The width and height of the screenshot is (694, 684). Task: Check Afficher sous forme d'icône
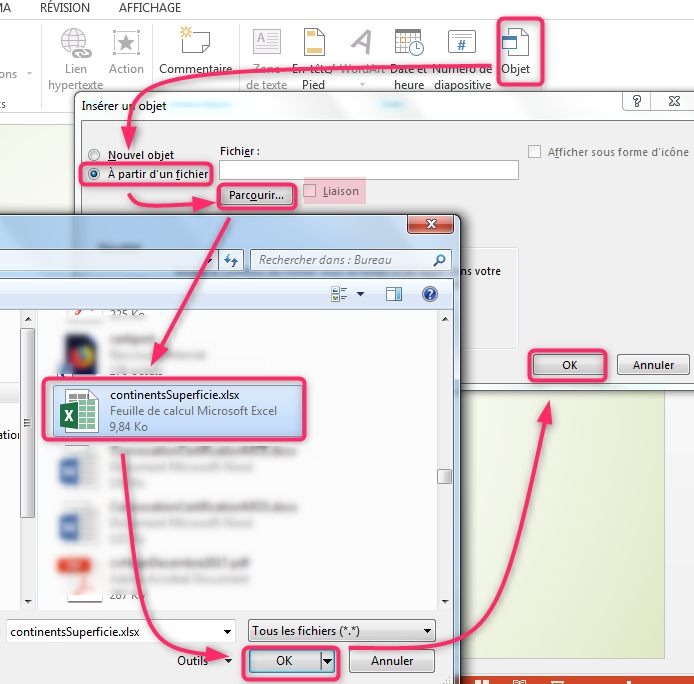click(x=535, y=152)
